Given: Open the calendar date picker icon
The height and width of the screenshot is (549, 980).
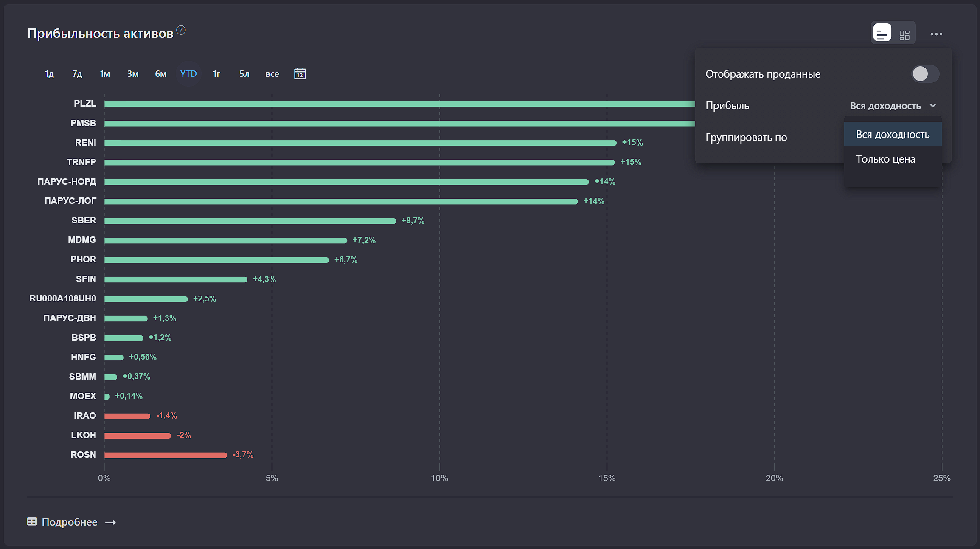Looking at the screenshot, I should (x=300, y=73).
